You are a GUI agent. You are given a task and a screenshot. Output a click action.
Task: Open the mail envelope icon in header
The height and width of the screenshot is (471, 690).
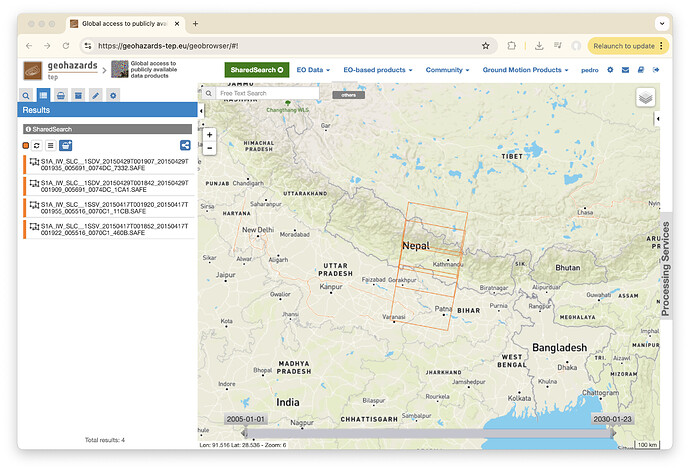(x=625, y=70)
